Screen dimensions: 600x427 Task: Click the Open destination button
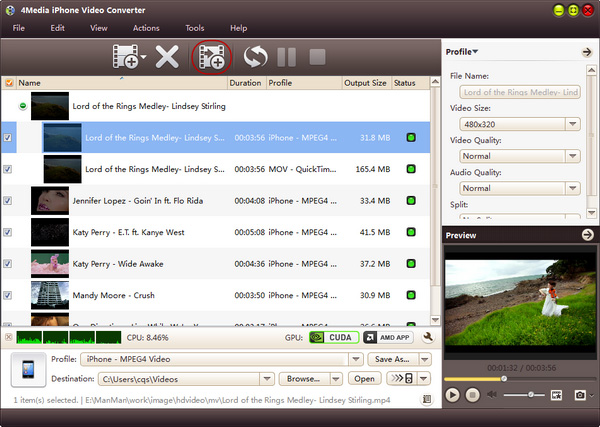[x=365, y=379]
